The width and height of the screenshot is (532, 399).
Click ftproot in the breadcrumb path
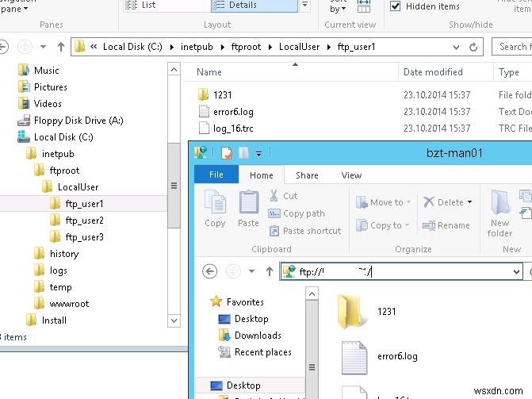[246, 47]
